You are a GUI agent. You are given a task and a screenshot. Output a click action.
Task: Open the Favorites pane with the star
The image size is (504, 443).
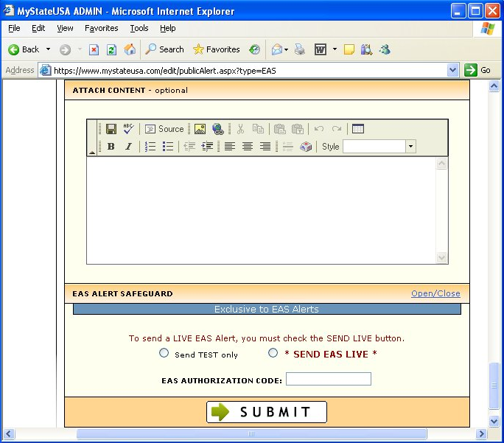[217, 49]
